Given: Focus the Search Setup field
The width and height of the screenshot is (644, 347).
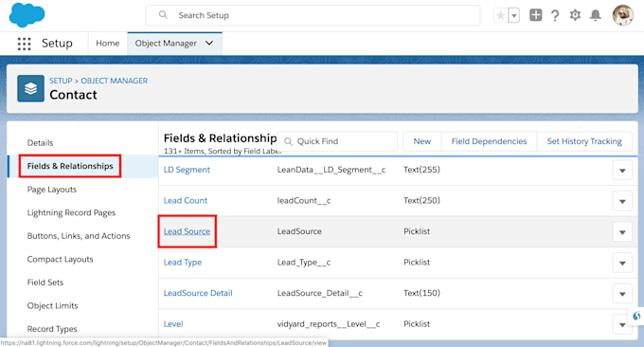Looking at the screenshot, I should pyautogui.click(x=313, y=15).
